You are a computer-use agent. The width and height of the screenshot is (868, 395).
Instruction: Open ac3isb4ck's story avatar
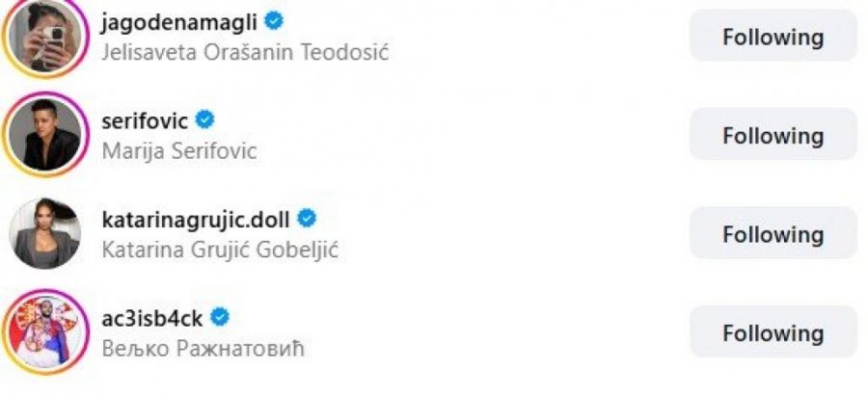43,333
